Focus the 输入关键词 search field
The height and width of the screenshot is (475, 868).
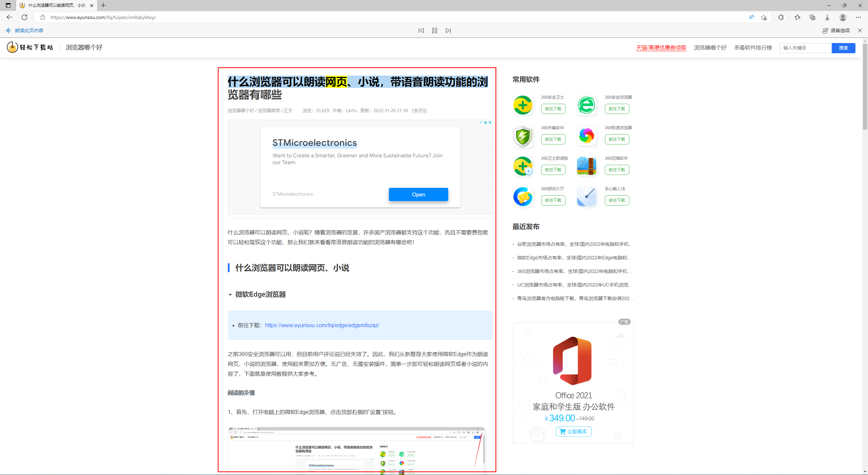[x=806, y=48]
